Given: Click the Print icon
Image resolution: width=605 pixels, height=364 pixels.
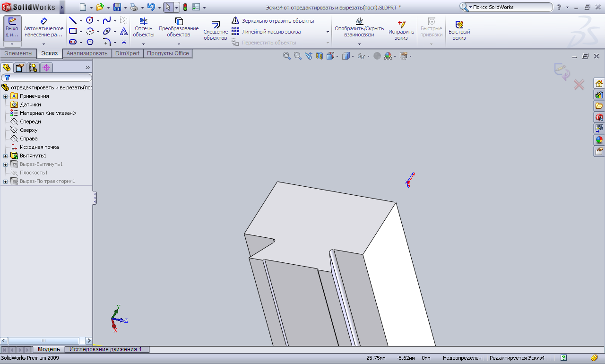Looking at the screenshot, I should 134,7.
